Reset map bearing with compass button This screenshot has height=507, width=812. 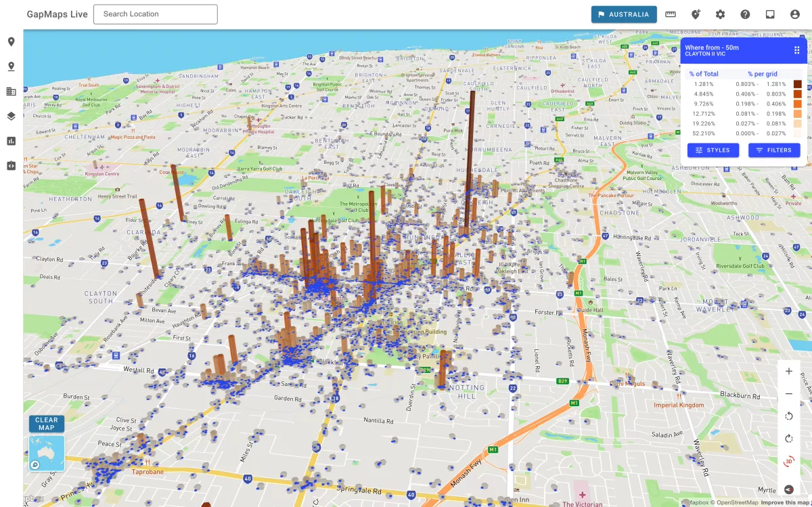click(x=789, y=489)
